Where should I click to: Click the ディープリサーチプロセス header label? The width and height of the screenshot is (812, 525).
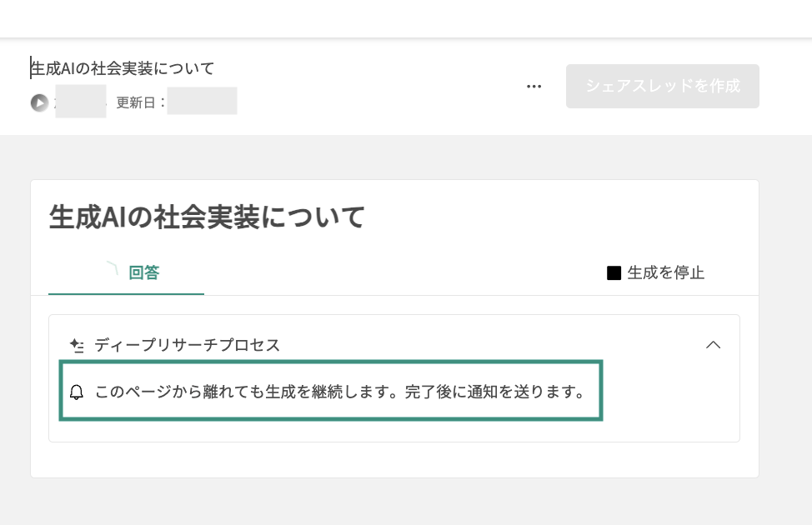click(187, 345)
